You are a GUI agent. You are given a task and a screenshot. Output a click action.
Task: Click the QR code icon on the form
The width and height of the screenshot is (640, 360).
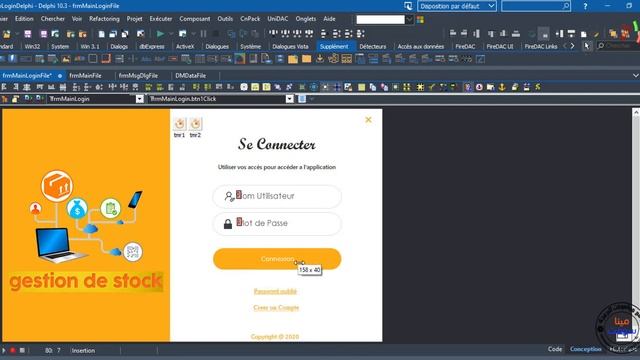pyautogui.click(x=133, y=252)
